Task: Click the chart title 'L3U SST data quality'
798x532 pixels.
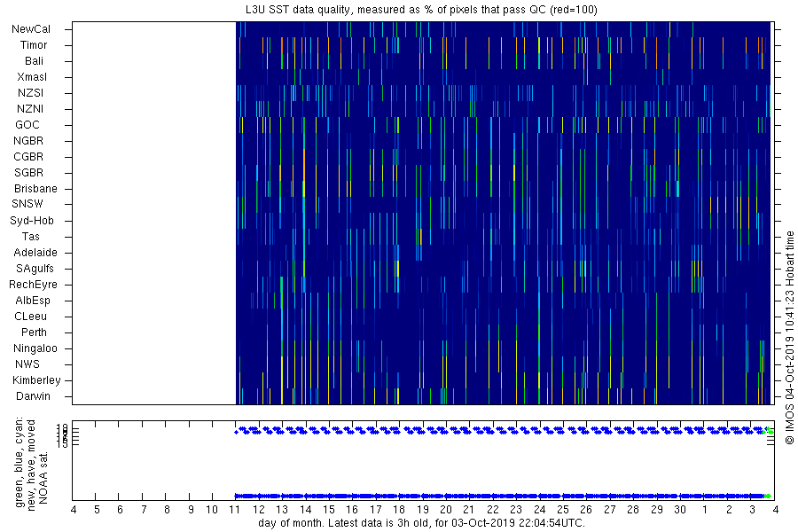Action: (421, 9)
